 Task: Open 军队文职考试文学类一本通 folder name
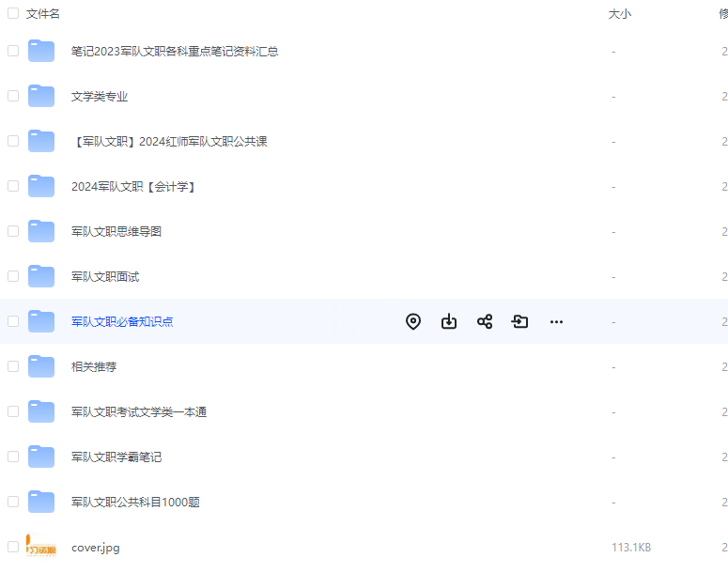[139, 411]
